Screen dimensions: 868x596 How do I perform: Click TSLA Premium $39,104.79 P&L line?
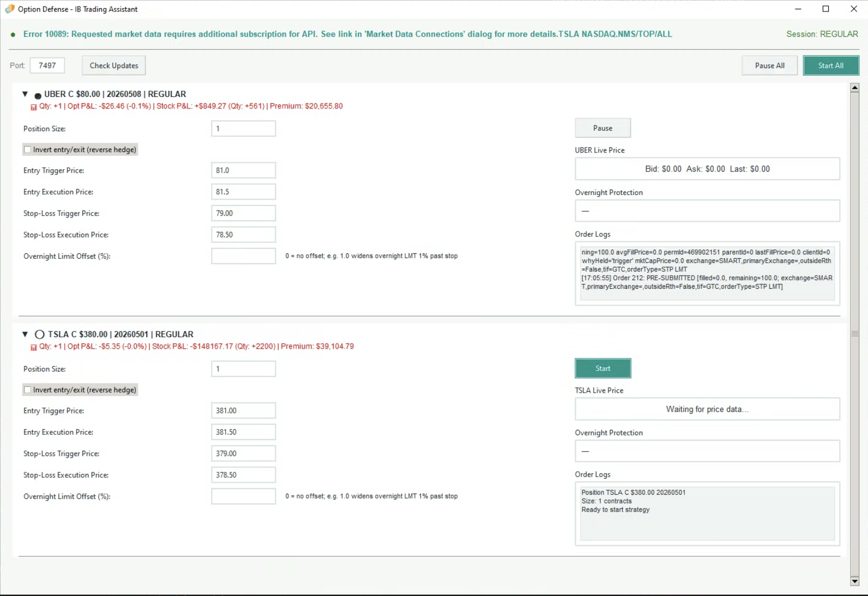[196, 346]
